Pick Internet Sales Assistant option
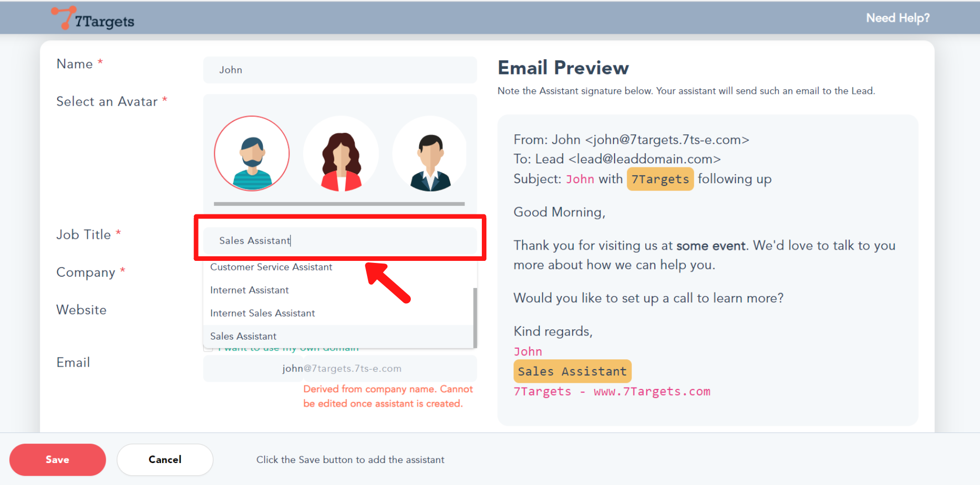 (x=262, y=313)
